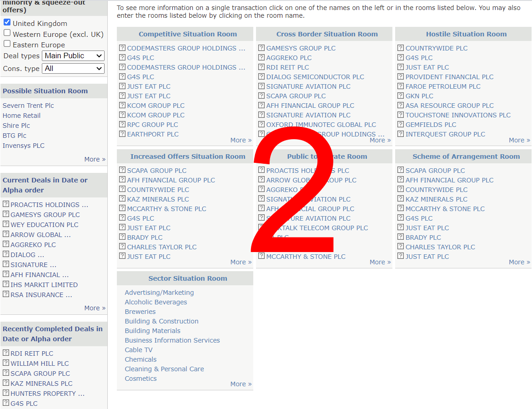Click the icon beside EARTHPORT PLC
Screen dimensions: 532x409
(122, 134)
